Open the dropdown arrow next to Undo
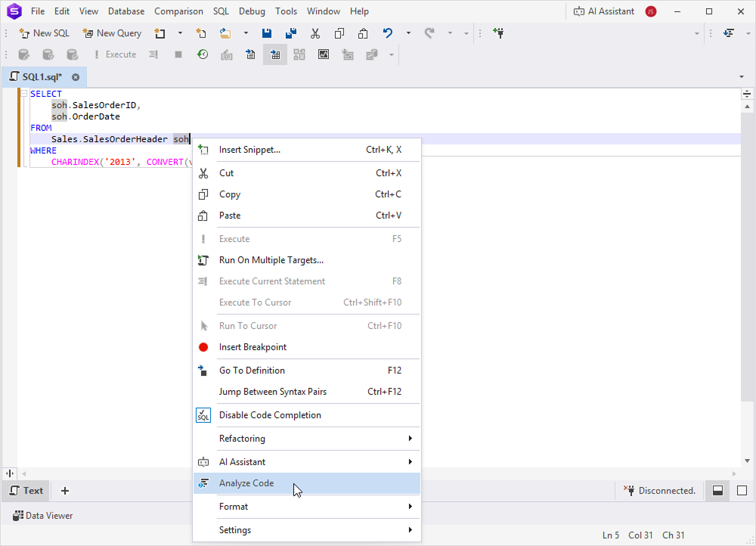 click(x=408, y=33)
